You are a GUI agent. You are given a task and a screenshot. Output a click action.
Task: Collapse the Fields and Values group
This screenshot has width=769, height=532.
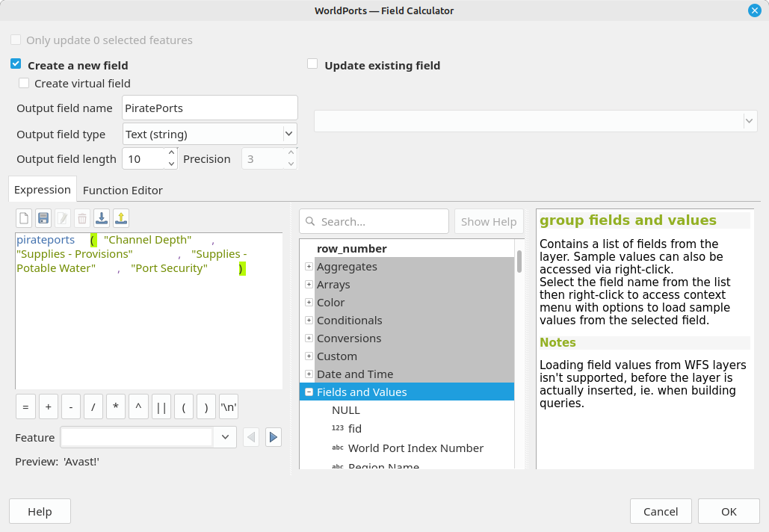(x=309, y=392)
